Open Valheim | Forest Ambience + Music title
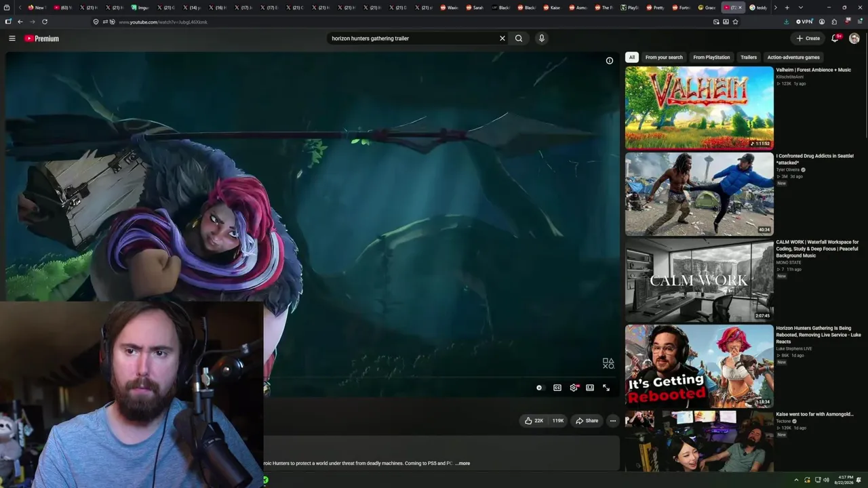Image resolution: width=868 pixels, height=488 pixels. pos(813,70)
